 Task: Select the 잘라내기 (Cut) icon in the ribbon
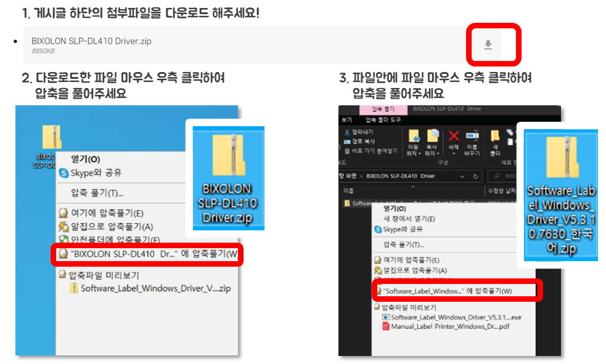[346, 133]
